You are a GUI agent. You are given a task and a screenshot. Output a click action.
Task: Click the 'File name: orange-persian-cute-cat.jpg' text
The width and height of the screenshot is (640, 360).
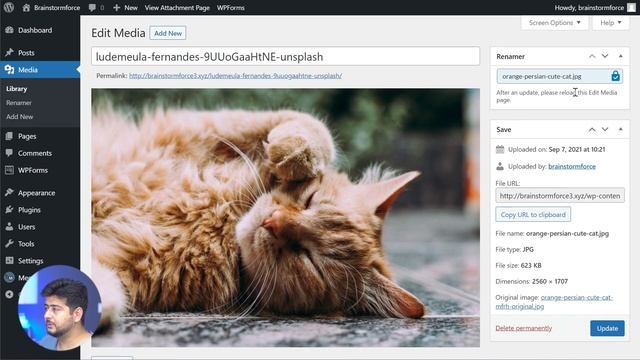point(552,233)
